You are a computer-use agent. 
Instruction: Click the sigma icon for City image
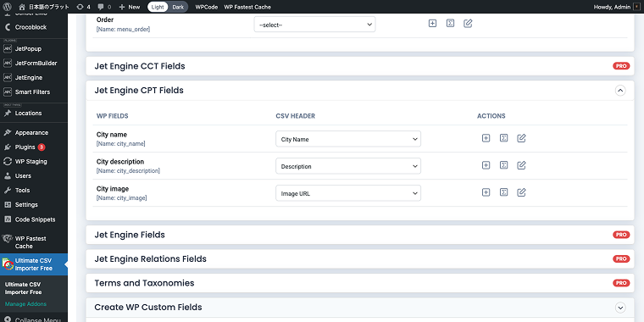(504, 192)
